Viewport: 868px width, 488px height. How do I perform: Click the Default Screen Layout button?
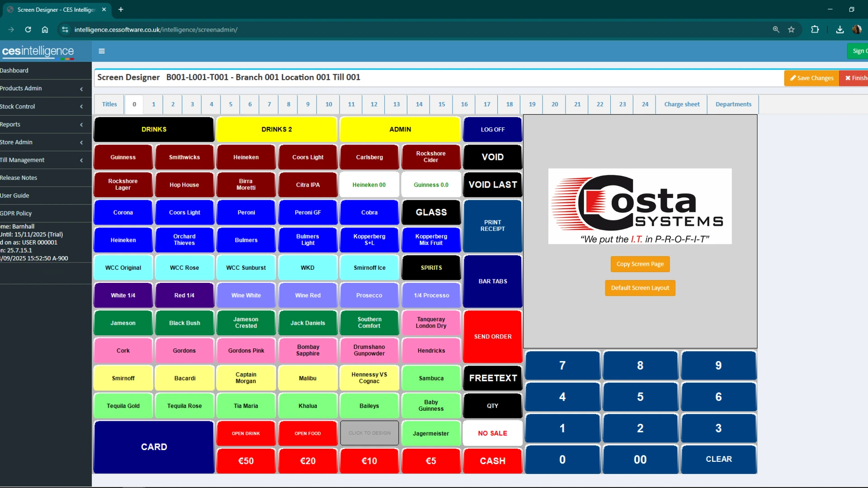coord(640,288)
